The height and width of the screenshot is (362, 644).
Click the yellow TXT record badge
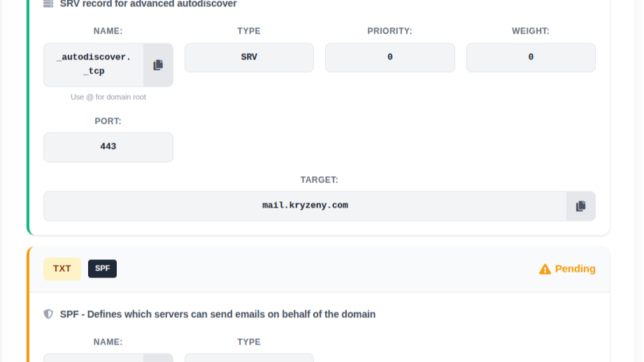pos(62,269)
